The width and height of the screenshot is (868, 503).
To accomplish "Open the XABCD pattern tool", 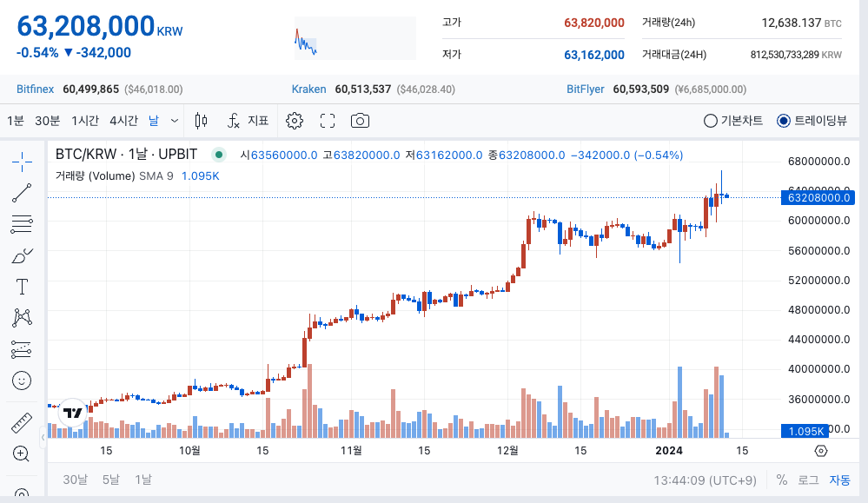I will pos(22,318).
